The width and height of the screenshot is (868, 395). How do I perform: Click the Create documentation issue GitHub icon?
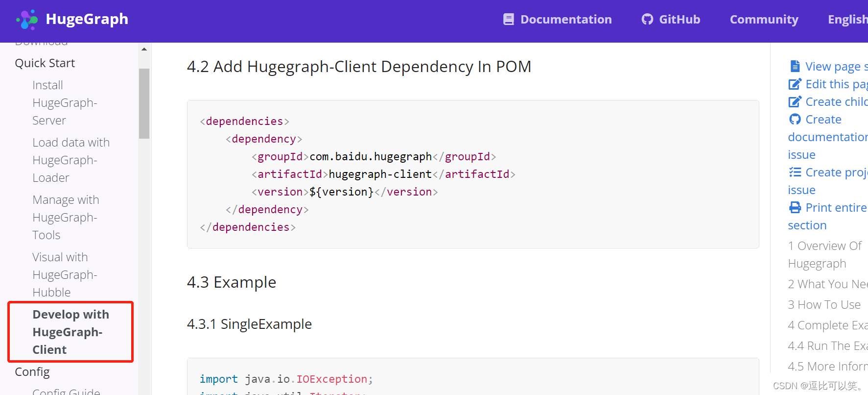click(795, 119)
